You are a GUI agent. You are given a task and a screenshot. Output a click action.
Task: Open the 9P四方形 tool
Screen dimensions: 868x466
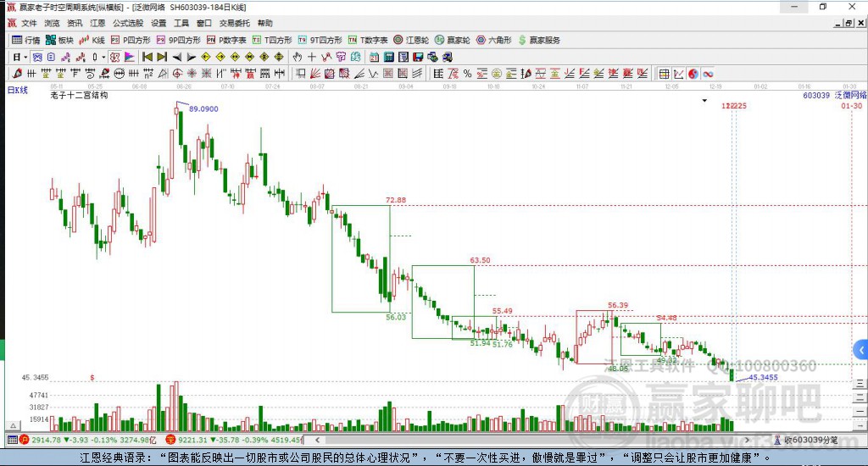tap(179, 40)
